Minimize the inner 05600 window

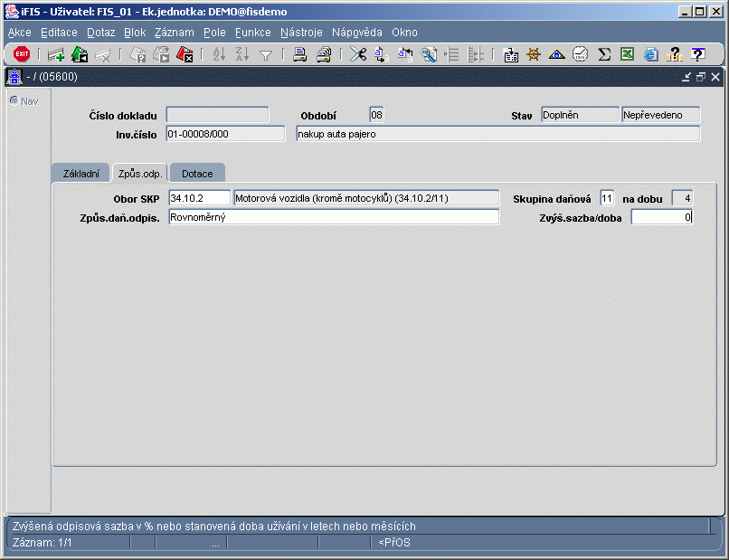[x=686, y=77]
